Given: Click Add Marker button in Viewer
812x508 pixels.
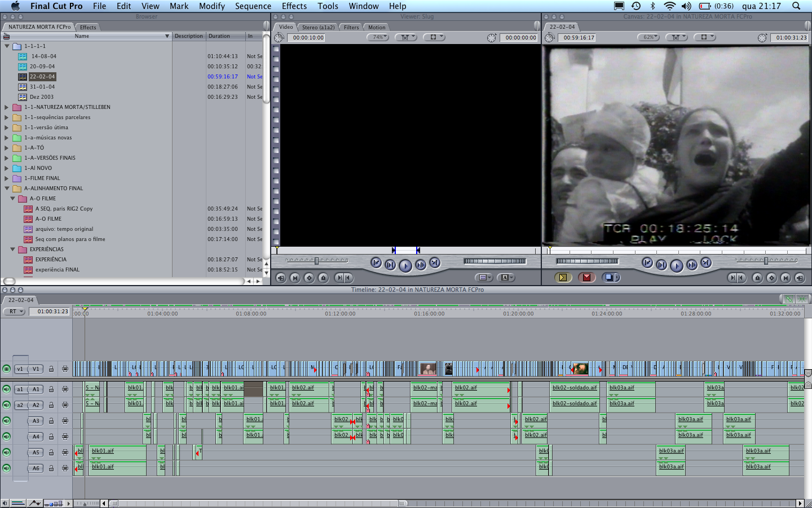Looking at the screenshot, I should (x=323, y=278).
